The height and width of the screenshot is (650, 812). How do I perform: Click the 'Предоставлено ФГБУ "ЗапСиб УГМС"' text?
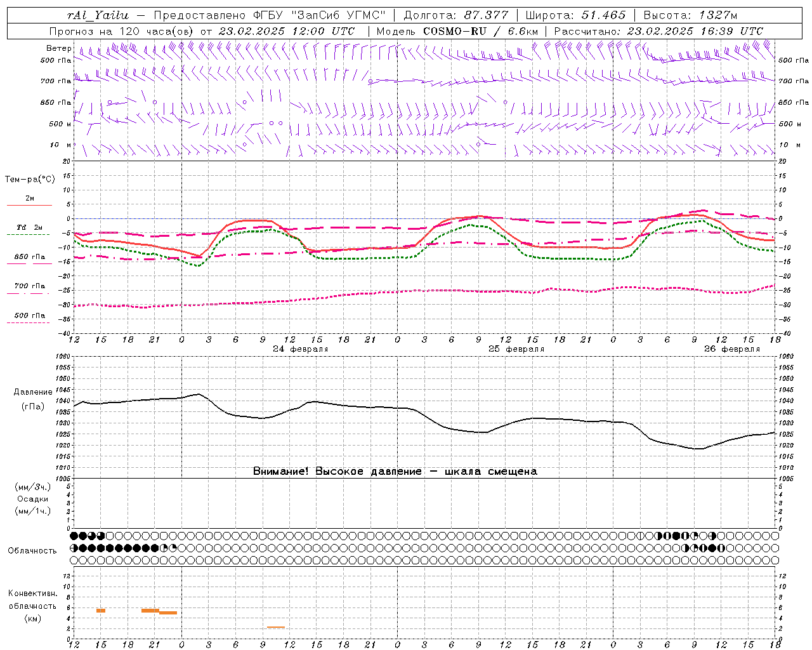pyautogui.click(x=270, y=15)
